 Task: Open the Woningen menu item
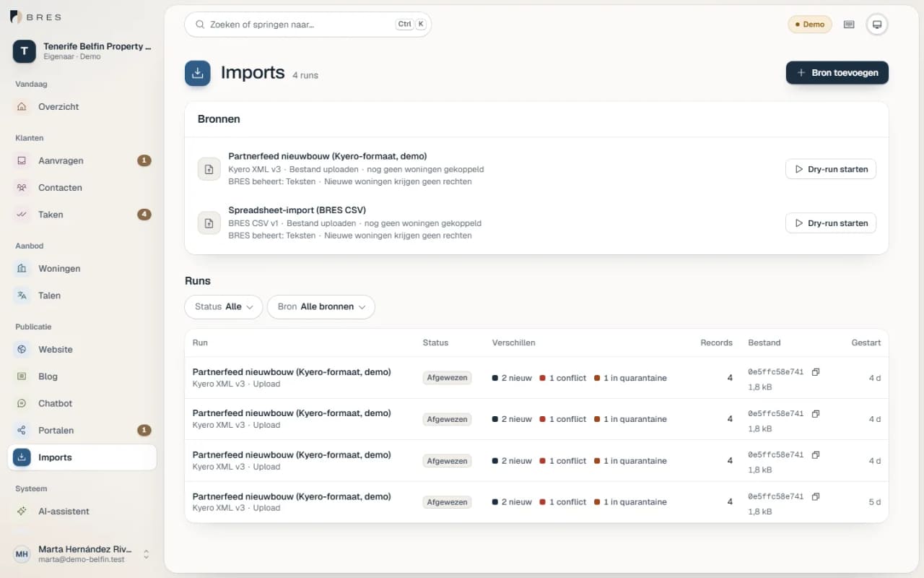82,269
